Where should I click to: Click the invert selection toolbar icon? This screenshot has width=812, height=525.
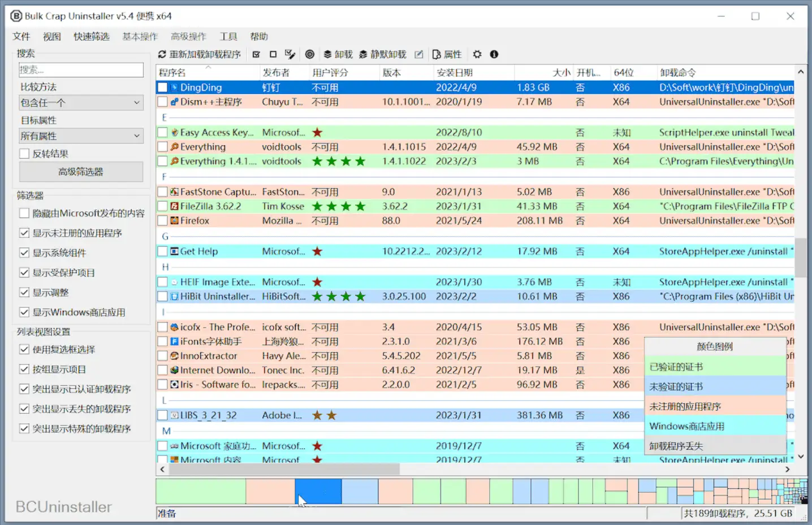pos(290,54)
